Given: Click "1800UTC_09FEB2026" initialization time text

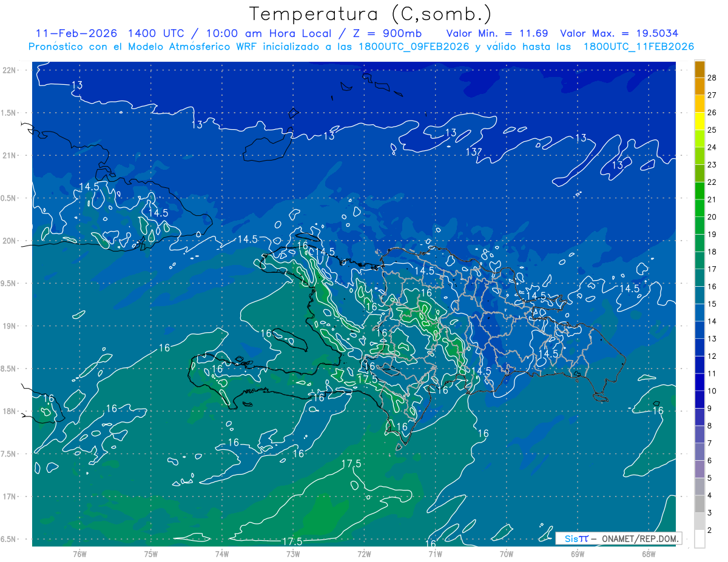Looking at the screenshot, I should click(x=413, y=47).
